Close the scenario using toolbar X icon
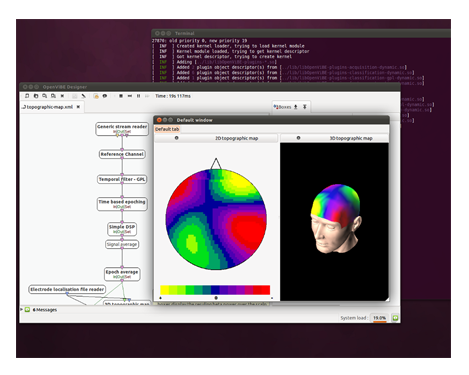 tap(62, 96)
